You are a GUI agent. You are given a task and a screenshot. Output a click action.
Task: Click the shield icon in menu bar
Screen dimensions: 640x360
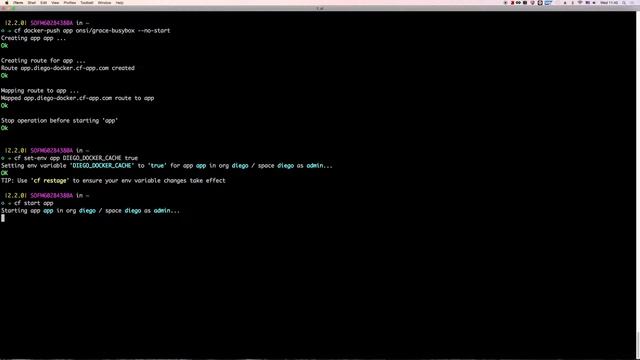[x=532, y=2]
